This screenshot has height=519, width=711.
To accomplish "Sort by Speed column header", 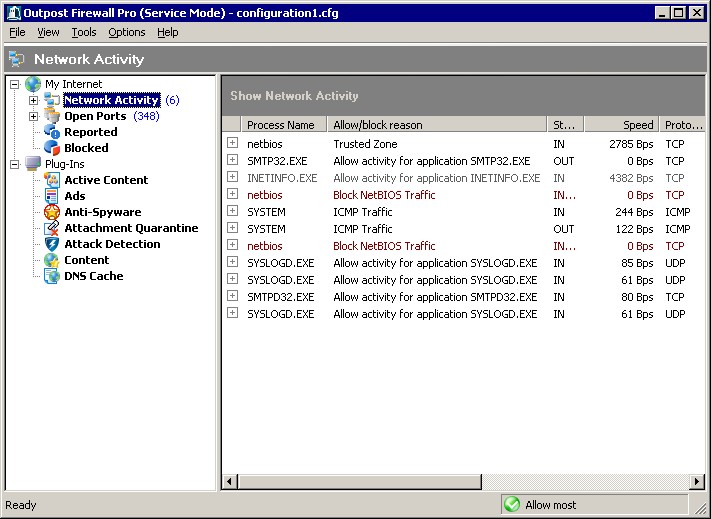I will [622, 125].
